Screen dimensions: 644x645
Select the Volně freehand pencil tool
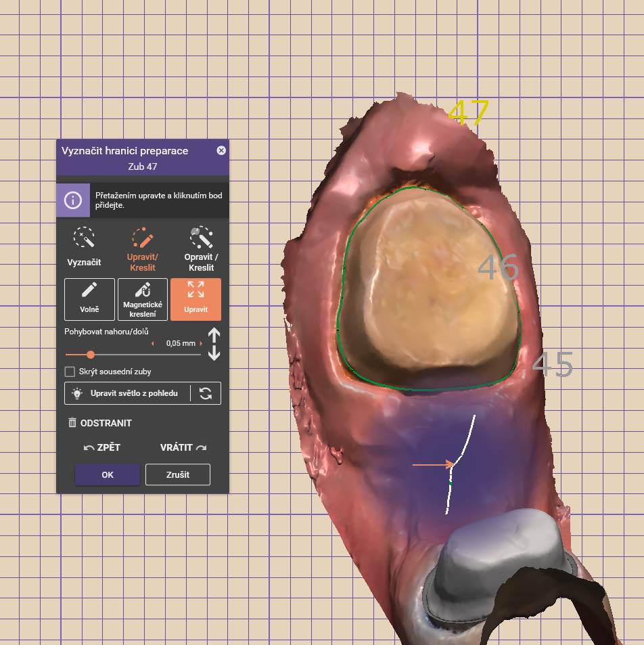point(89,298)
